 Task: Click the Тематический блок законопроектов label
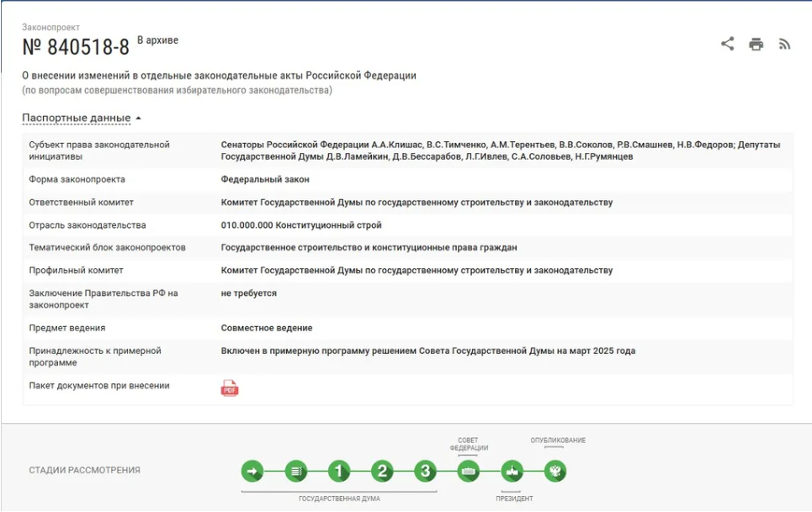(x=107, y=247)
